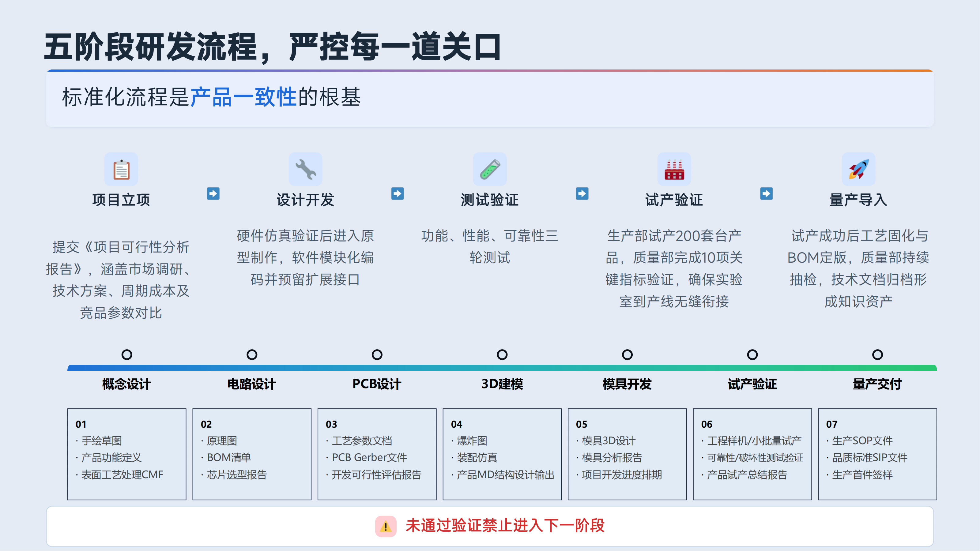Click 装配仿真 in card 04
This screenshot has width=980, height=551.
477,457
